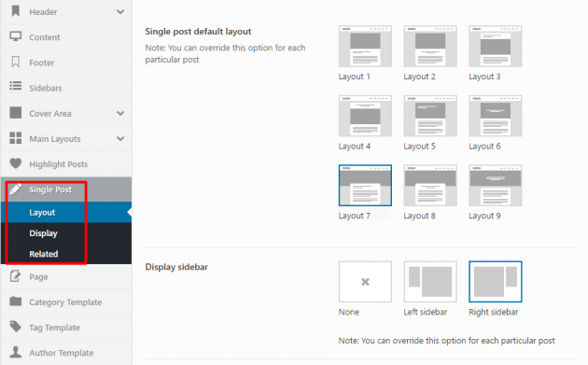
Task: Select the Layout 7 thumbnail
Action: click(365, 186)
